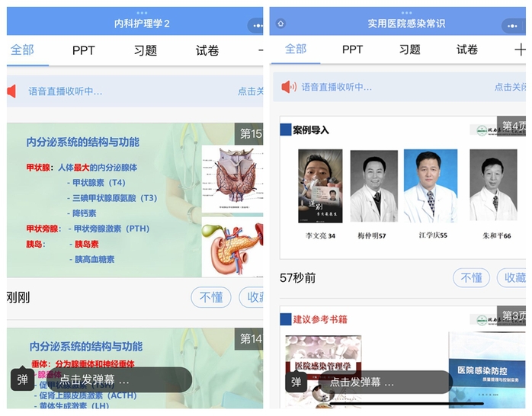The width and height of the screenshot is (532, 416).
Task: Open slide 14 垂体 thumbnail
Action: [x=135, y=368]
